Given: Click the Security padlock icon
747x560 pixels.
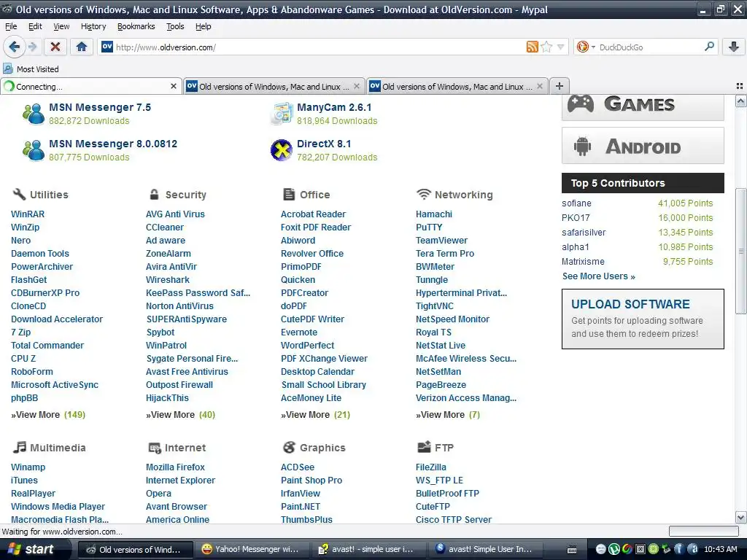Looking at the screenshot, I should pyautogui.click(x=154, y=194).
